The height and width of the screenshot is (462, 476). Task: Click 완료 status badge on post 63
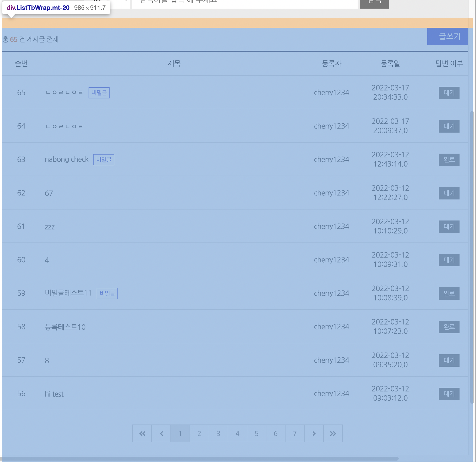click(x=449, y=160)
